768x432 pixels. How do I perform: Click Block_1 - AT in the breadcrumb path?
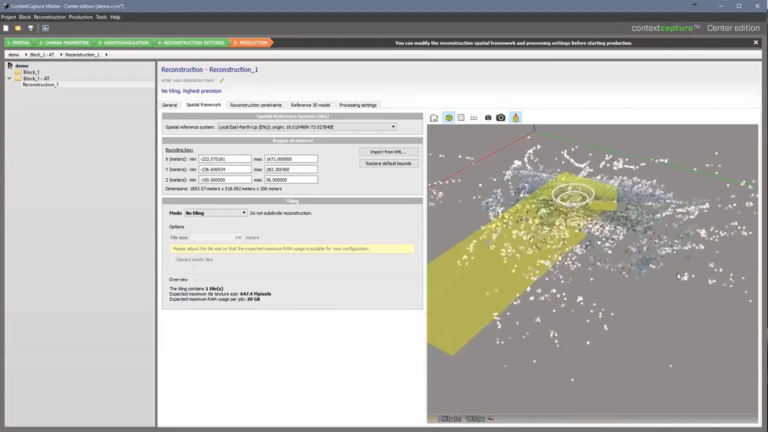coord(42,55)
